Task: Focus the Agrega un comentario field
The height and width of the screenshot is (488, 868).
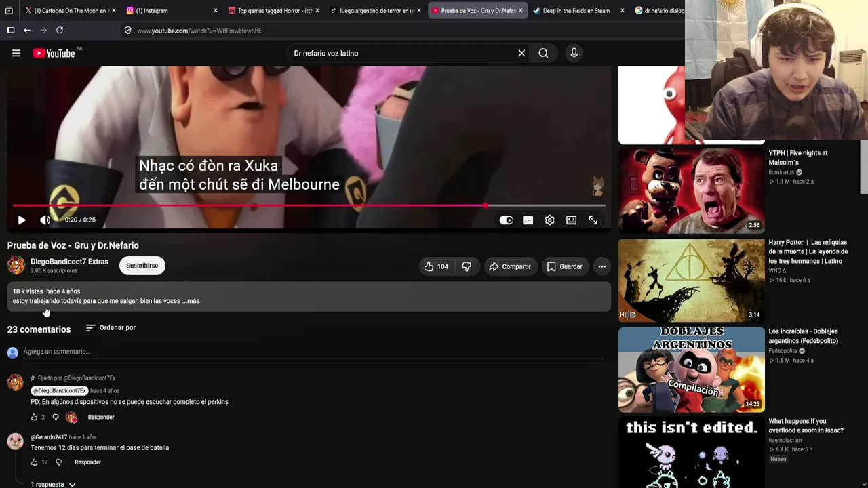Action: pos(313,352)
